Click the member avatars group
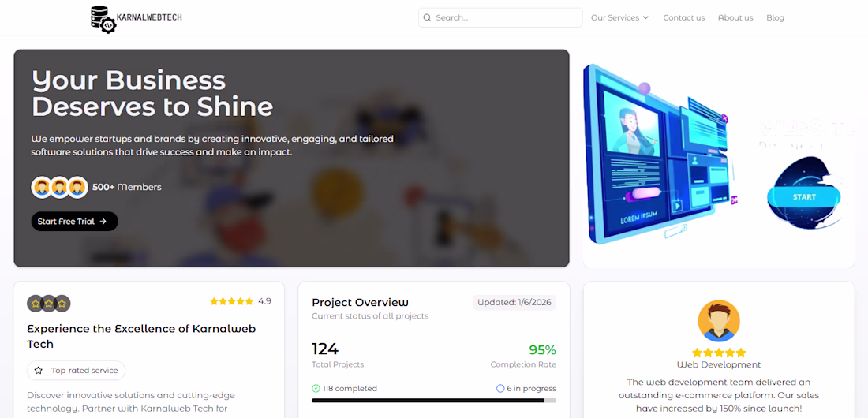This screenshot has width=868, height=418. pyautogui.click(x=60, y=187)
